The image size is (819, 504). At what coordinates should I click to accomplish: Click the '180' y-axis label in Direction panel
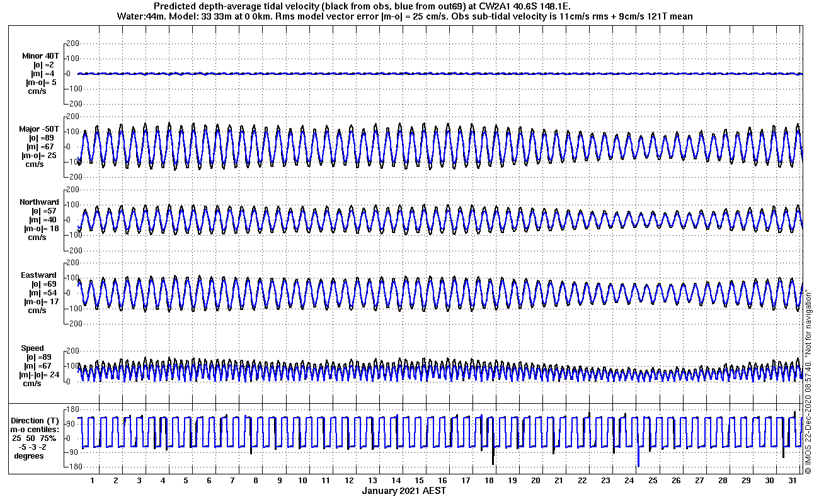tap(72, 410)
